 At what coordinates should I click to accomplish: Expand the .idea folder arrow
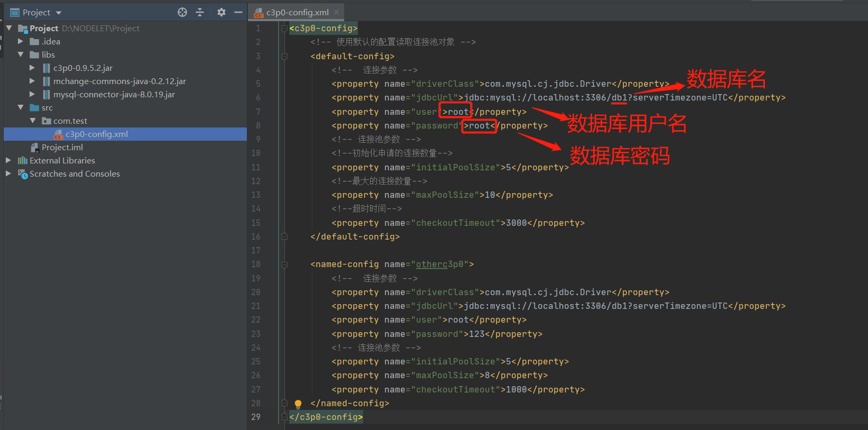(21, 41)
